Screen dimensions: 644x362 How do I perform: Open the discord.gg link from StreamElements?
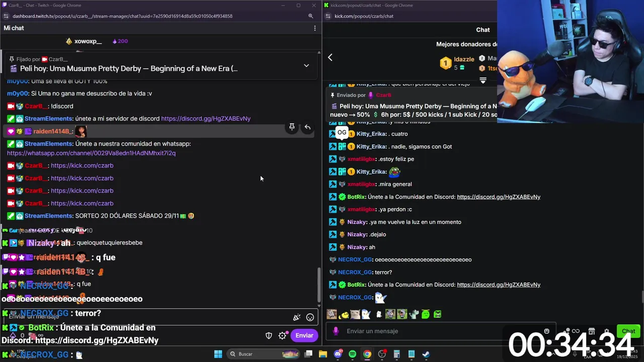(206, 119)
